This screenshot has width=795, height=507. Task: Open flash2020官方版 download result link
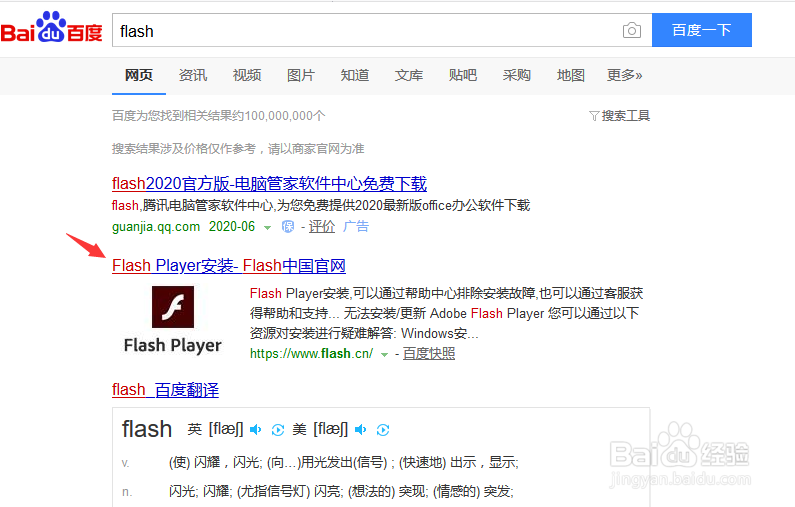(x=269, y=184)
